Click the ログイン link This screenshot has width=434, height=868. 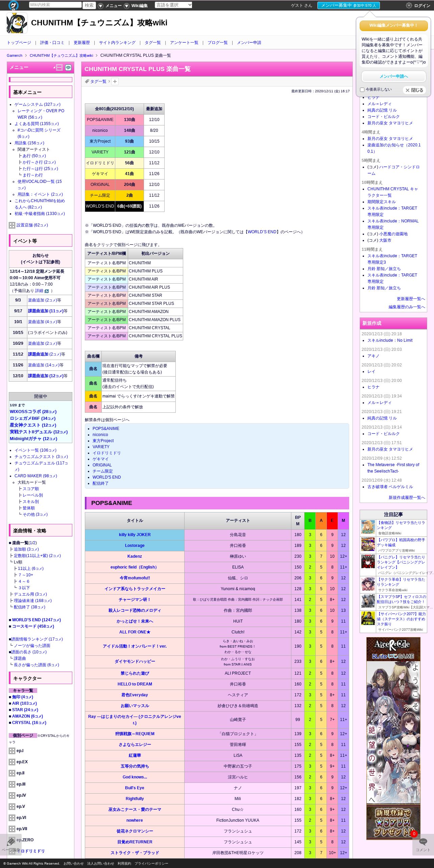pyautogui.click(x=422, y=5)
